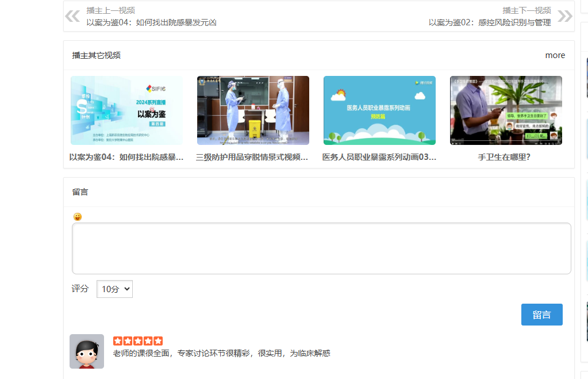Click the blue 留言 submit button
588x379 pixels.
coord(541,314)
